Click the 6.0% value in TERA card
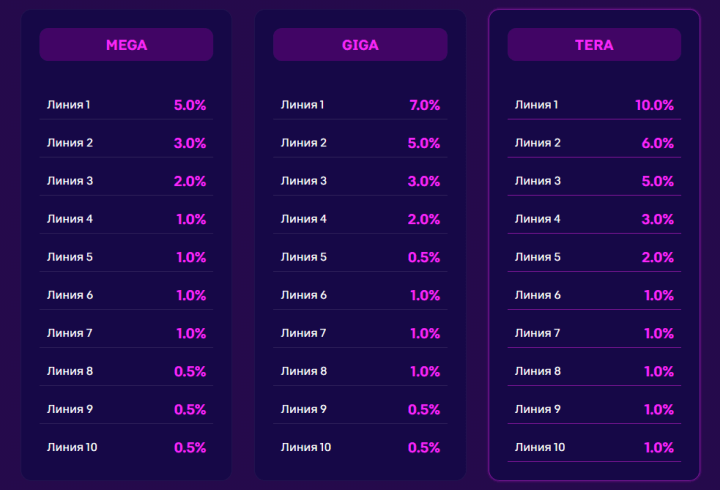Viewport: 720px width, 490px height. click(x=658, y=143)
